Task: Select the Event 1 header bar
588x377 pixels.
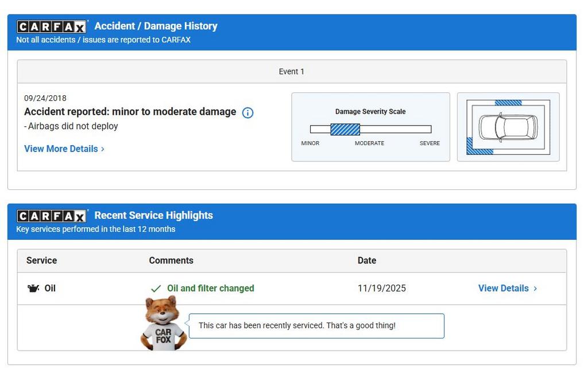Action: (x=292, y=72)
